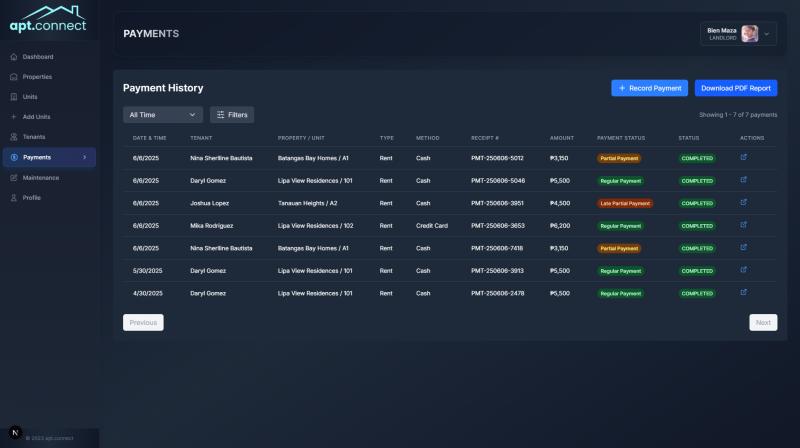Click the Tenant column header
The height and width of the screenshot is (448, 800).
pyautogui.click(x=201, y=138)
